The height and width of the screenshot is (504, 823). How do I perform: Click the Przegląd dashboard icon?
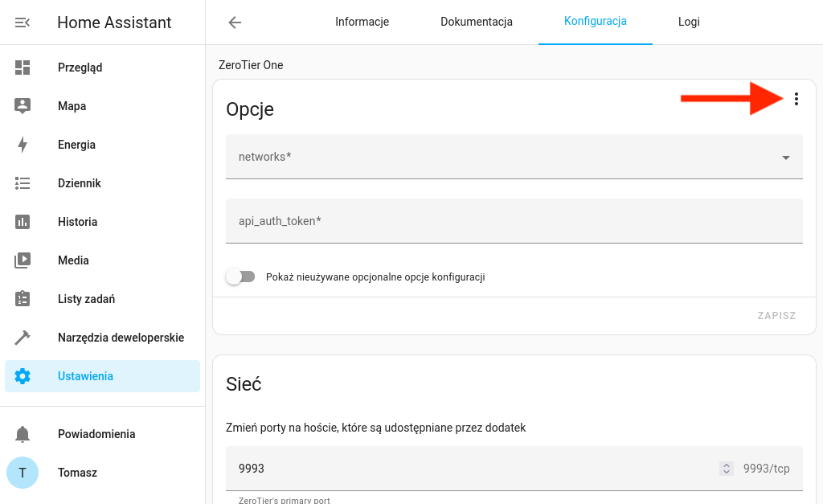pos(23,68)
